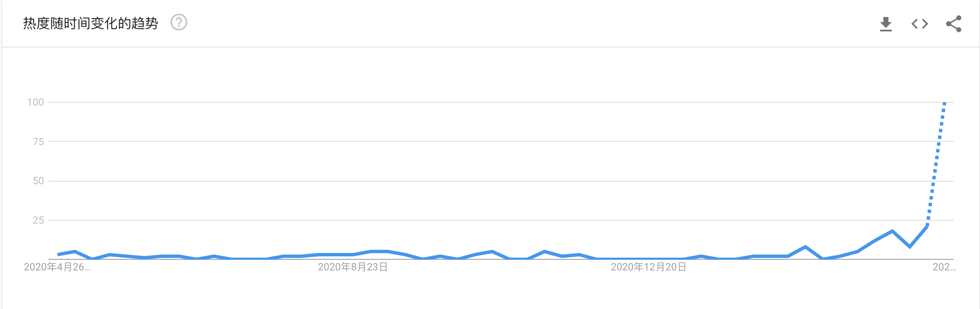
Task: Click the 100 y-axis label
Action: coord(36,102)
